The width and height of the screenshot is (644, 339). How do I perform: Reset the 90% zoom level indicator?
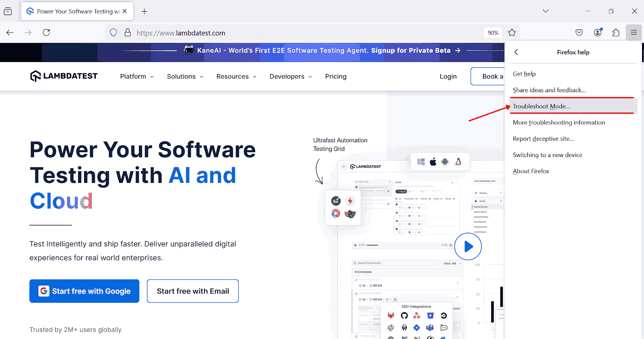tap(493, 33)
